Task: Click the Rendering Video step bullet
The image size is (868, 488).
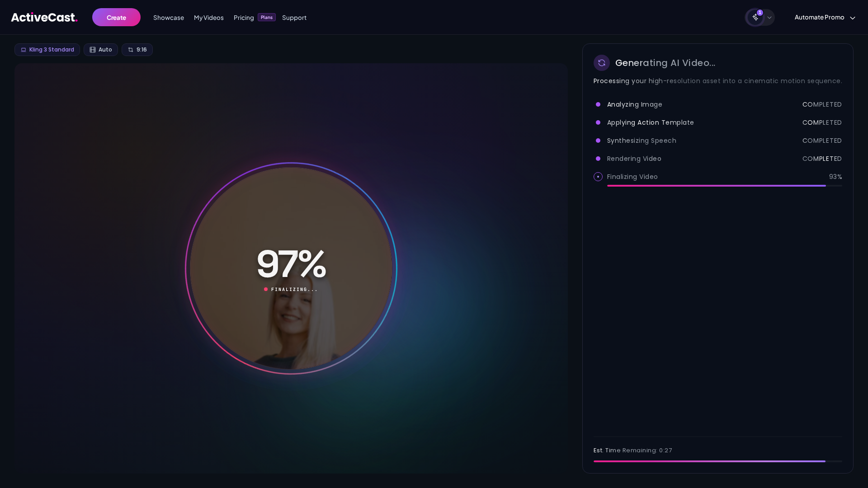Action: (598, 159)
